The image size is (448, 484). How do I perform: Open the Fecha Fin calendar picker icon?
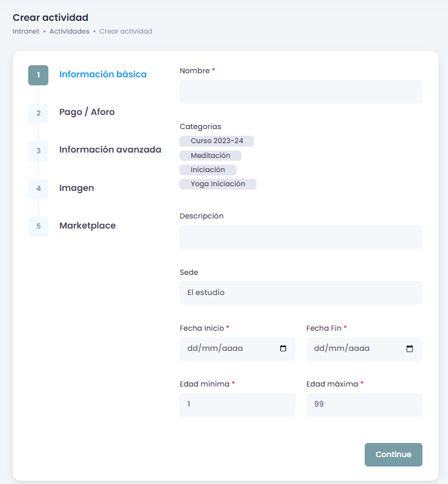pyautogui.click(x=410, y=349)
